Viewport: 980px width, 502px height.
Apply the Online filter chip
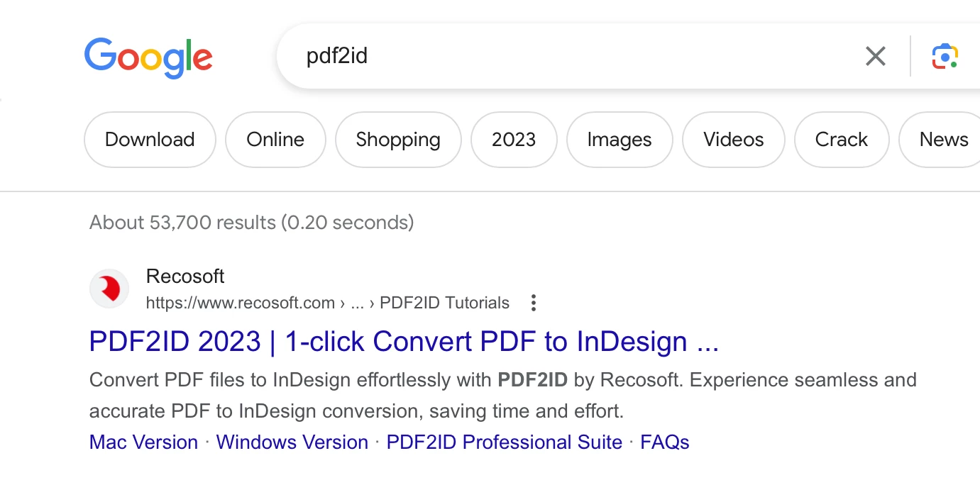(x=275, y=140)
